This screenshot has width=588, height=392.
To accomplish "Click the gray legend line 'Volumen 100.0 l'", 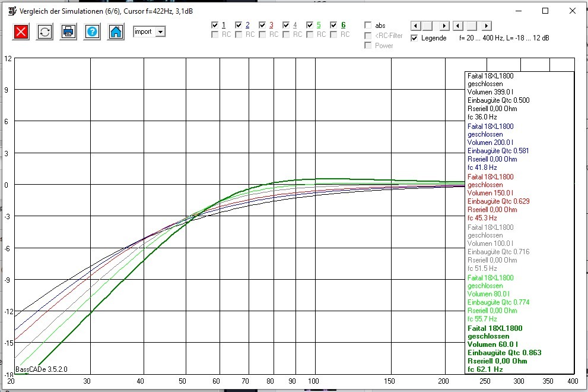I will (x=490, y=244).
